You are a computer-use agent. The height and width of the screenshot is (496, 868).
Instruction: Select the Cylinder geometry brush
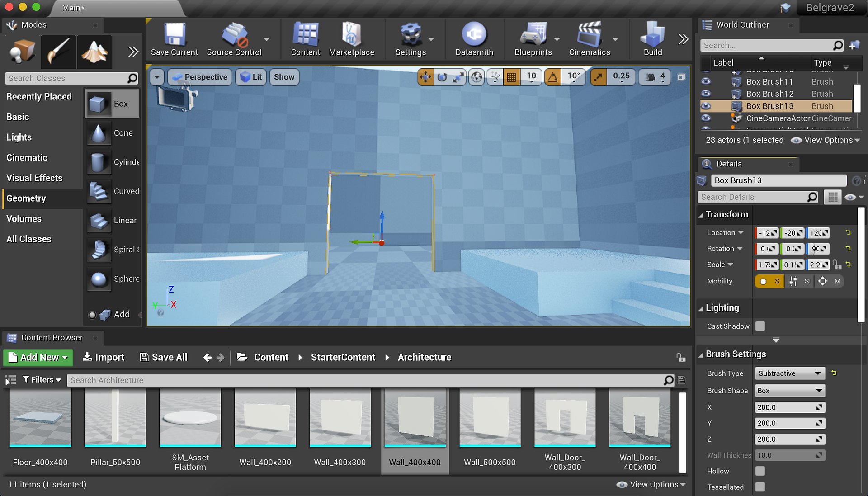tap(112, 162)
